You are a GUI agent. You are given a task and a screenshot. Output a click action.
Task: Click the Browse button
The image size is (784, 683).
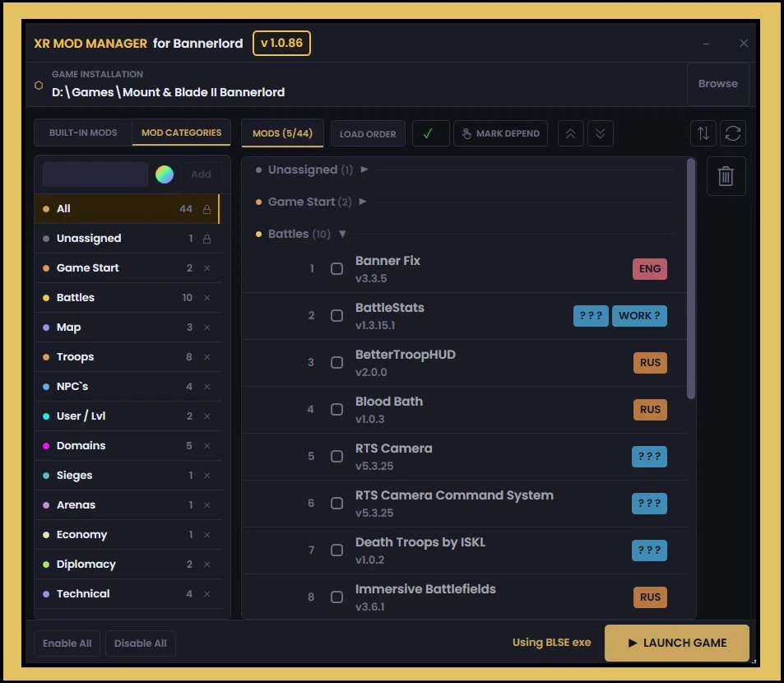717,84
